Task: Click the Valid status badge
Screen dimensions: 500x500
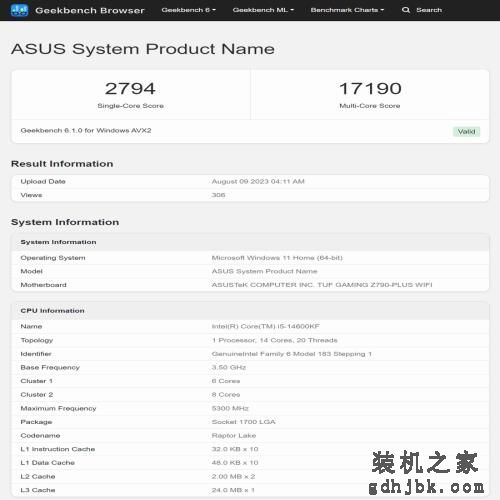Action: (x=466, y=132)
